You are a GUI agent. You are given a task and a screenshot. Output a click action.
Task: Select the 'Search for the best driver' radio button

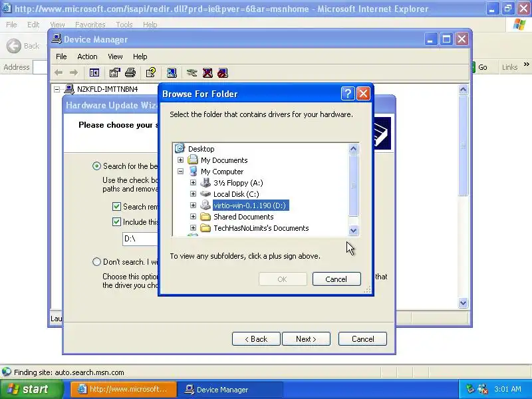pyautogui.click(x=96, y=166)
